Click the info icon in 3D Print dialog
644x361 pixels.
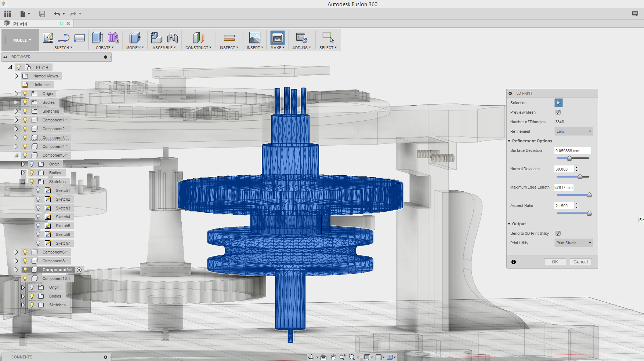click(x=514, y=262)
